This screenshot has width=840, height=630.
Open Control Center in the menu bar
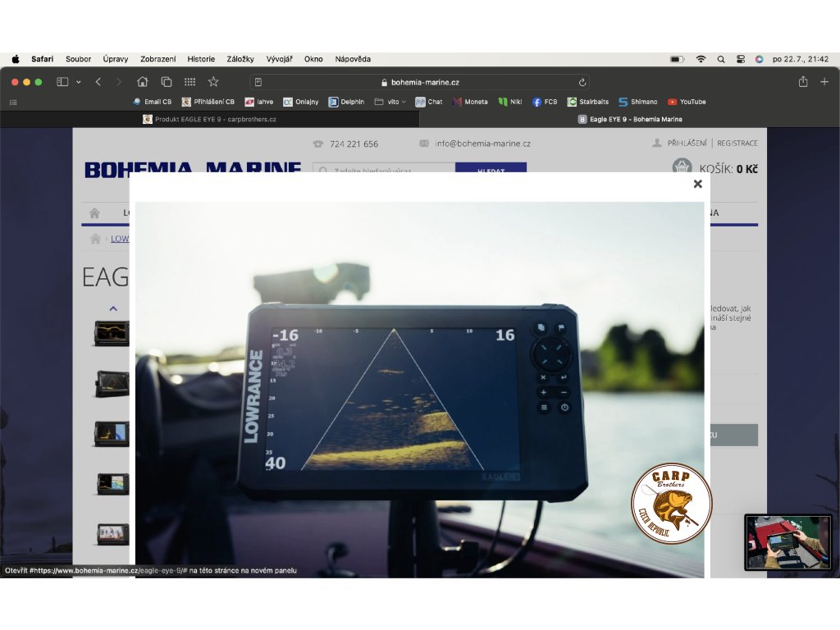point(741,59)
